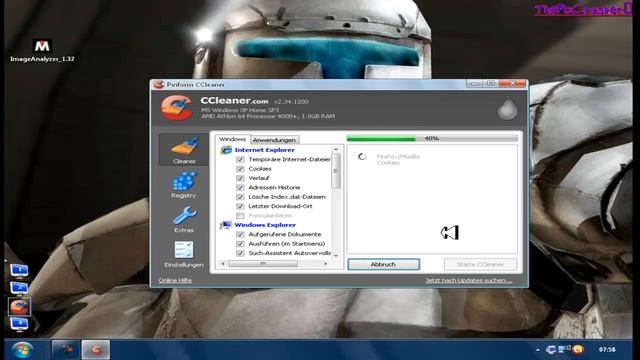Switch to the Anwendungen tab
Viewport: 640px width, 360px height.
274,140
